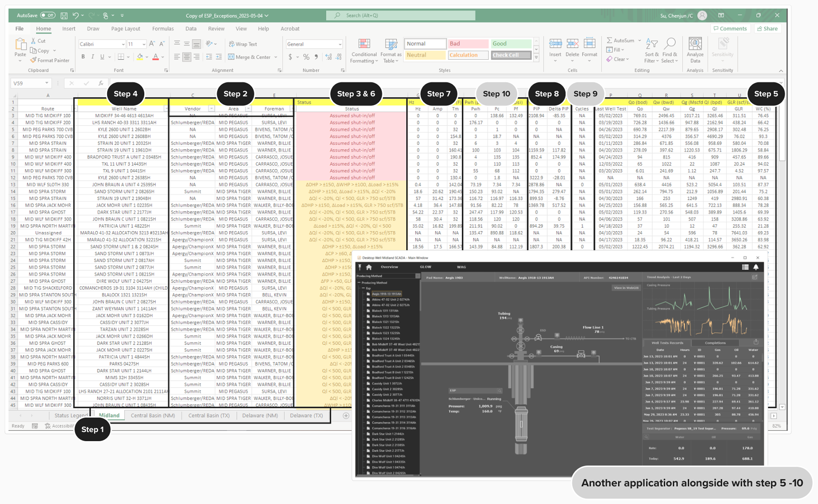
Task: Click the Analyze Data icon
Action: (x=695, y=44)
